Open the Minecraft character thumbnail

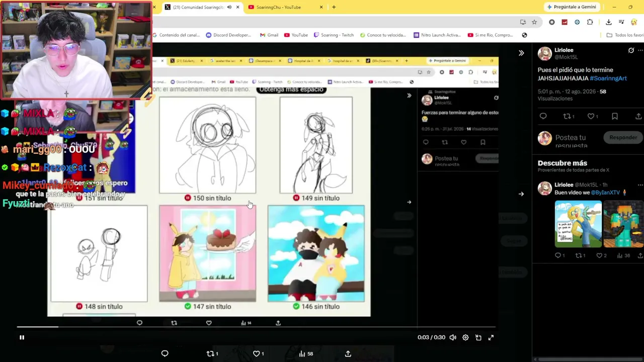point(623,224)
